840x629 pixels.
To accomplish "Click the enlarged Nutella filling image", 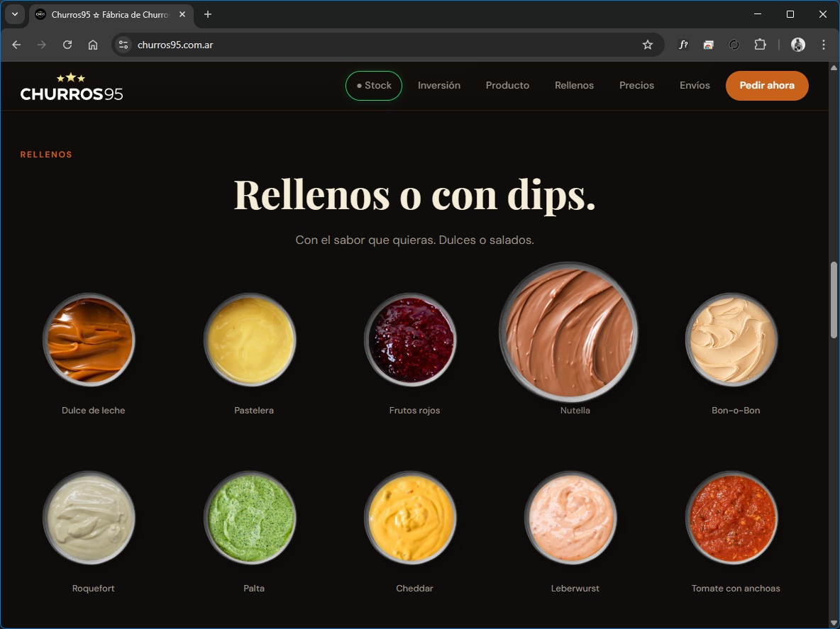I will [x=569, y=331].
